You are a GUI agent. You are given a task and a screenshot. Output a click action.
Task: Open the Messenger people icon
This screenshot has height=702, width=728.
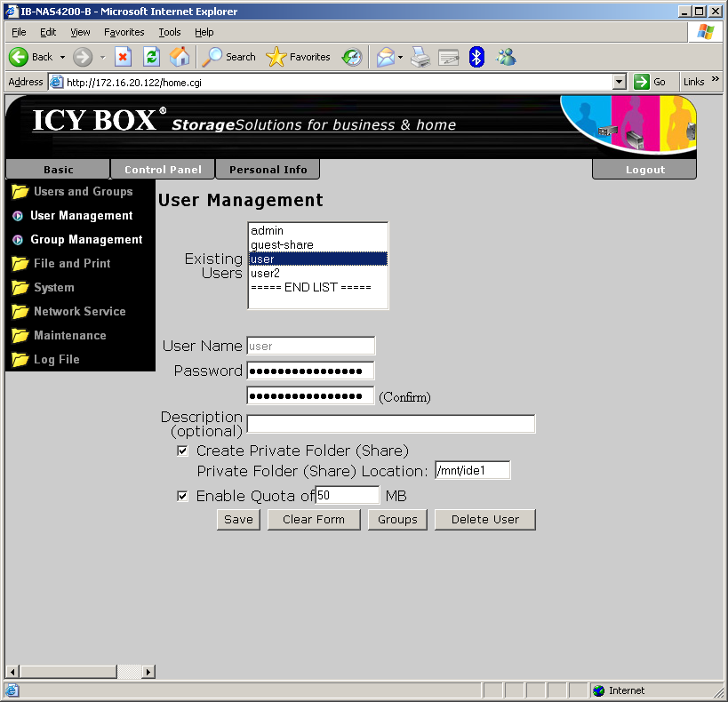(x=506, y=57)
